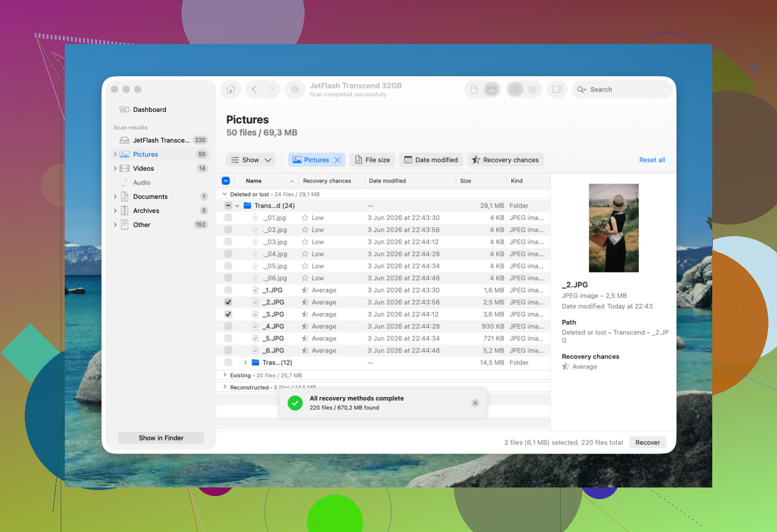Switch to folder view icon
The image size is (777, 532).
[x=491, y=90]
